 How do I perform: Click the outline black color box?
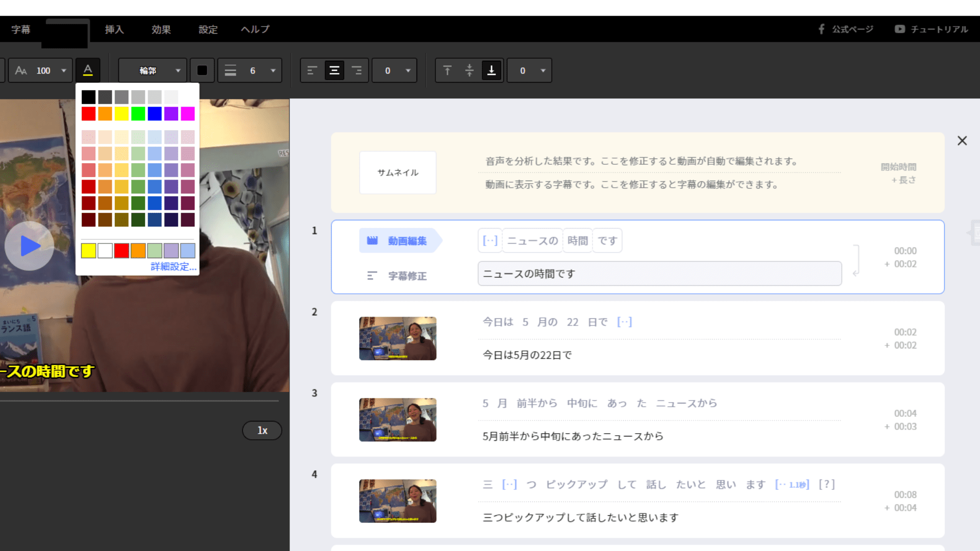click(x=202, y=70)
